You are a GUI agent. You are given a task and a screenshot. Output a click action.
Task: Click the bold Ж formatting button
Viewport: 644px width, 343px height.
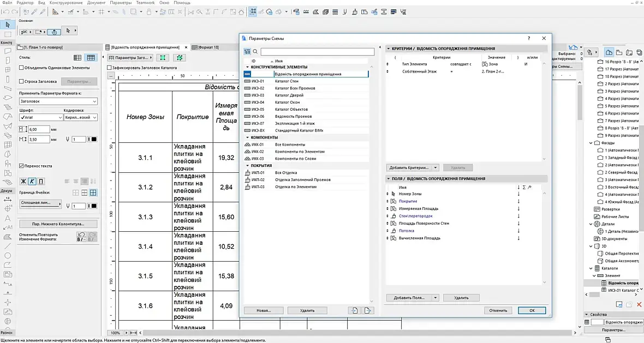(x=23, y=181)
